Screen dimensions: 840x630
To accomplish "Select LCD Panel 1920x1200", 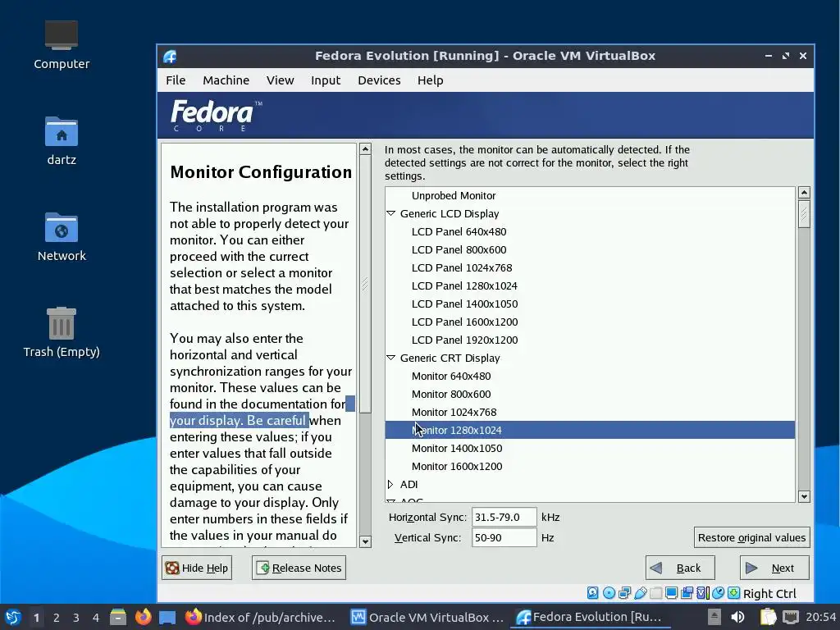I will click(x=590, y=340).
